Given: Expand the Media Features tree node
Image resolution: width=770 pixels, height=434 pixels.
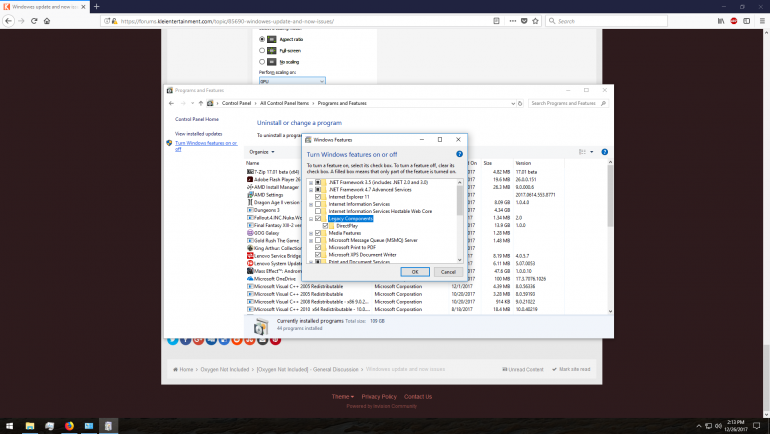Looking at the screenshot, I should [x=310, y=233].
